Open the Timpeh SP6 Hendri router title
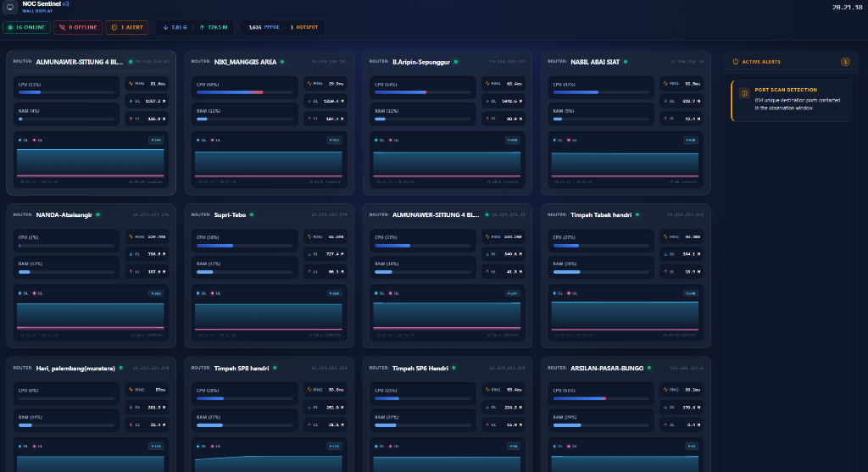The width and height of the screenshot is (868, 472). point(420,368)
